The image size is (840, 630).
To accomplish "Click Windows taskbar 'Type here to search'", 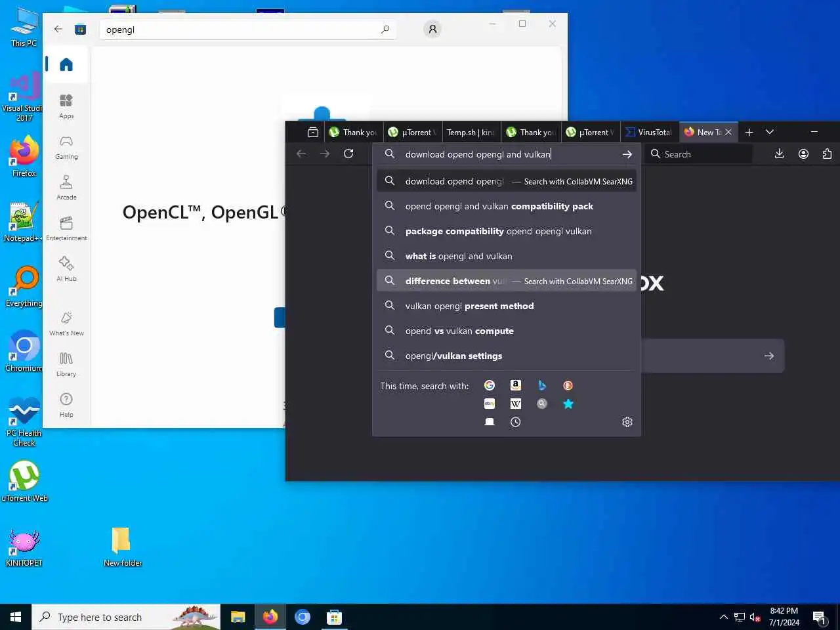I will [x=126, y=617].
